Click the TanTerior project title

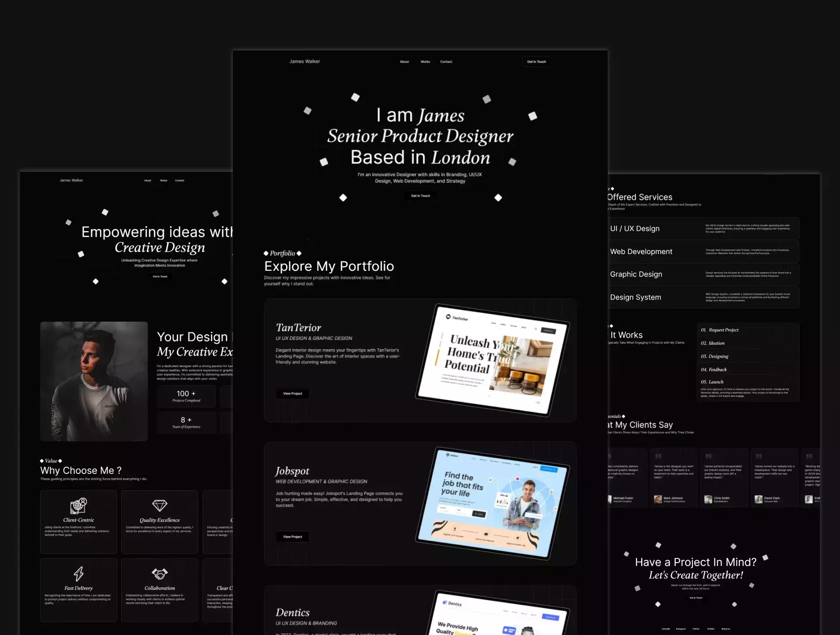pyautogui.click(x=298, y=328)
